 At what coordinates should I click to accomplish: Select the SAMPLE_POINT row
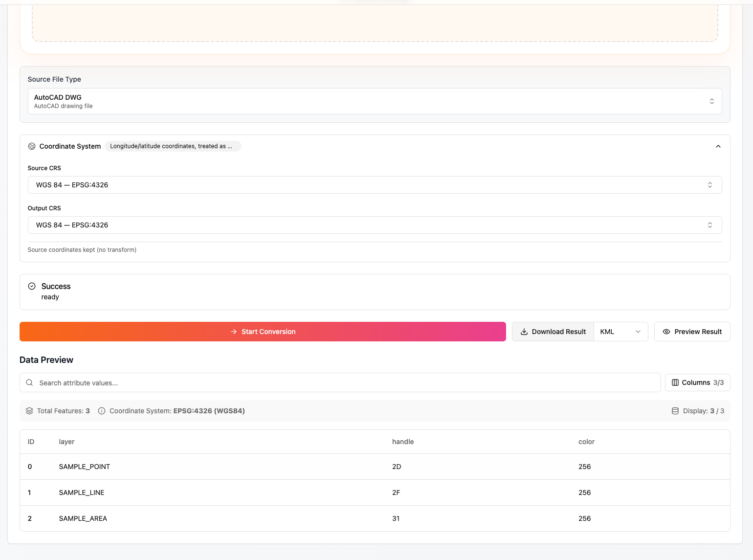coord(375,467)
